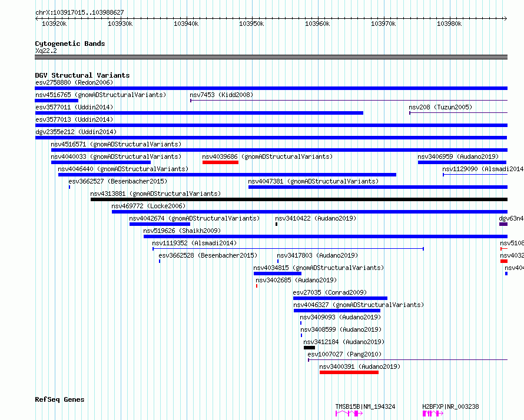Select nsv4313881 gnomAD label text
This screenshot has width=524, height=420.
coord(155,194)
